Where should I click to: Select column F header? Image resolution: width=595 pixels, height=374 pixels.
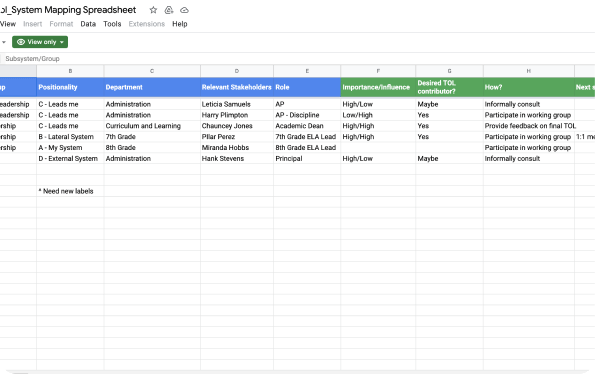378,71
